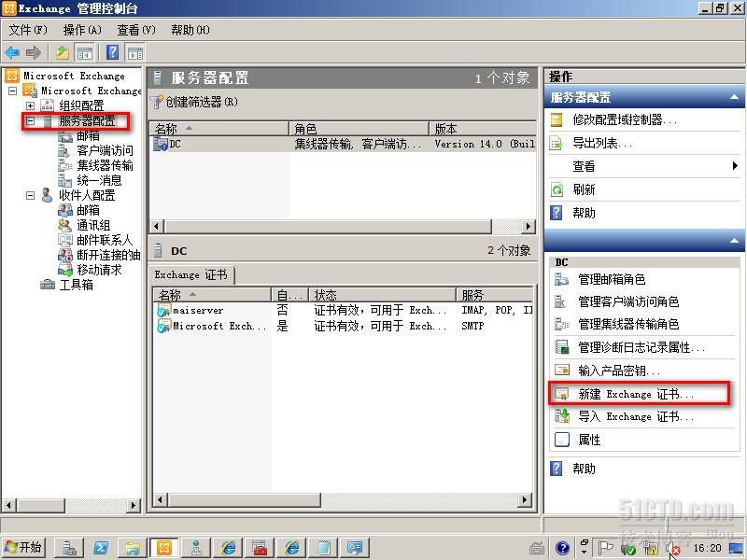Open the 操作(A) menu
Viewport: 747px width, 560px height.
[82, 30]
